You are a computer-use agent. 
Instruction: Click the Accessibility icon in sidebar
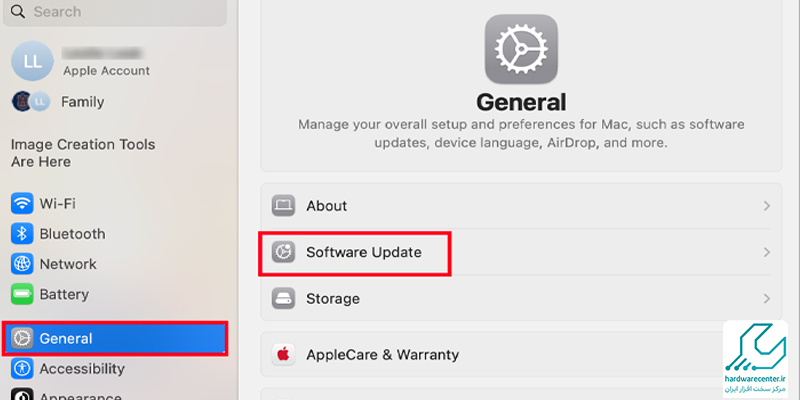tap(22, 369)
